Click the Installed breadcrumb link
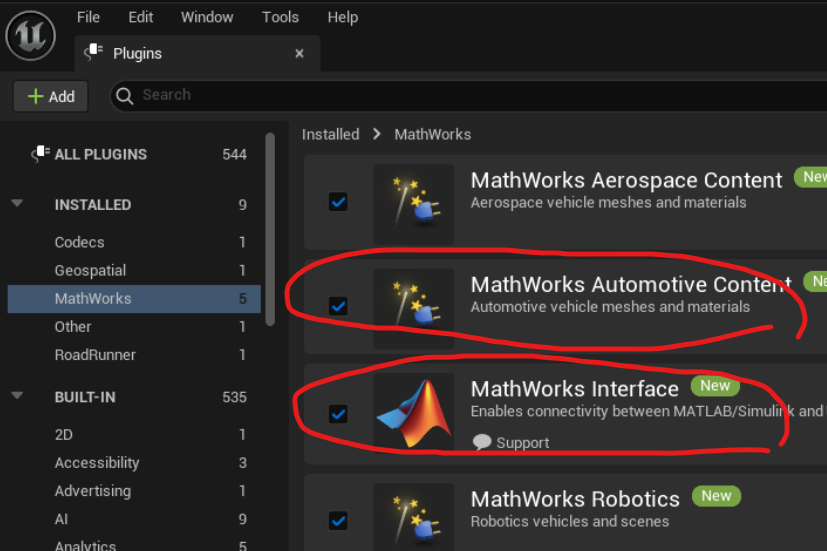The height and width of the screenshot is (551, 827). 330,134
